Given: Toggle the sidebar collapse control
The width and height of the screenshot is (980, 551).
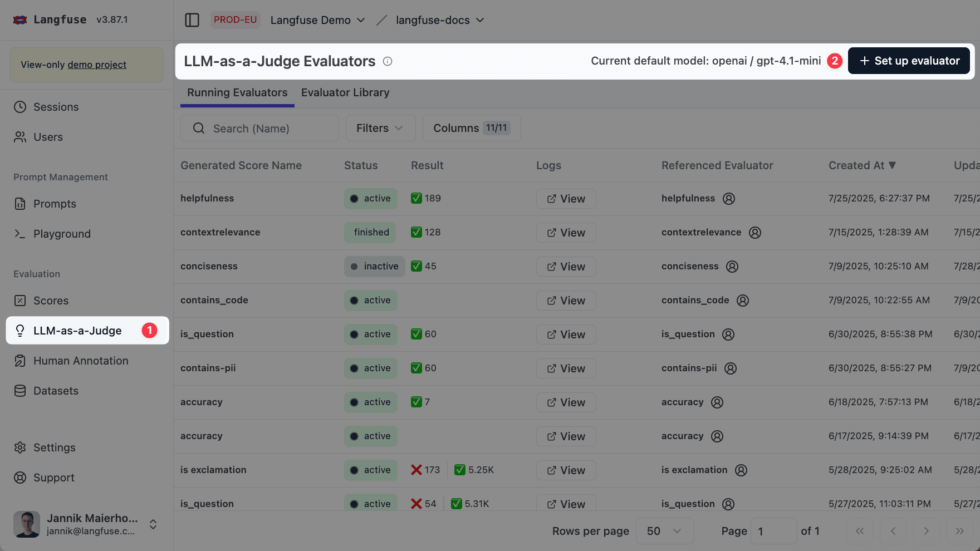Looking at the screenshot, I should (192, 19).
